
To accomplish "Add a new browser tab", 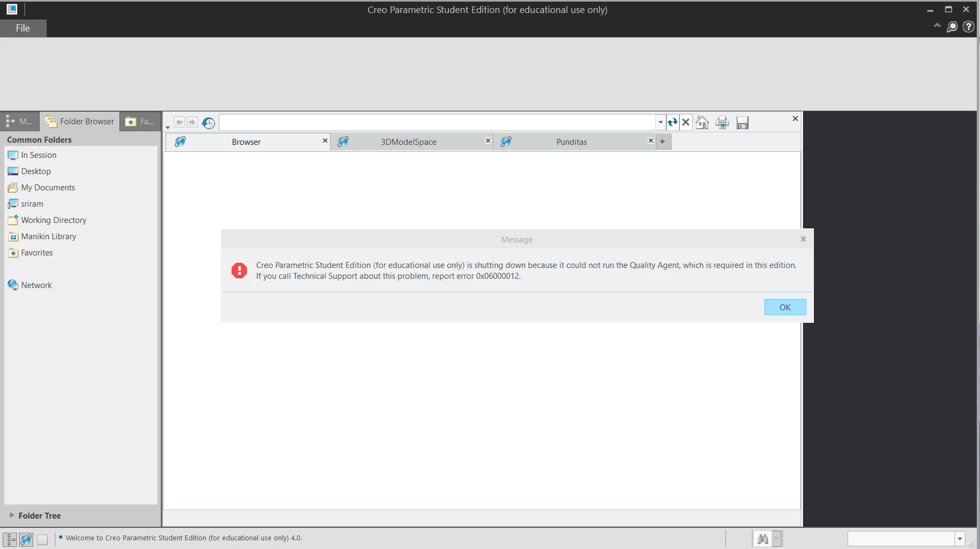I will click(x=662, y=142).
